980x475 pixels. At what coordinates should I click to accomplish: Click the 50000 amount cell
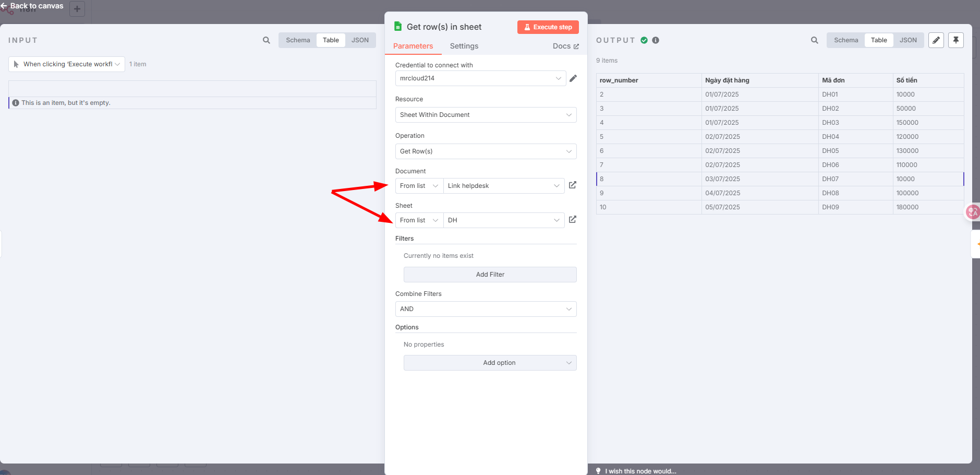pos(928,109)
